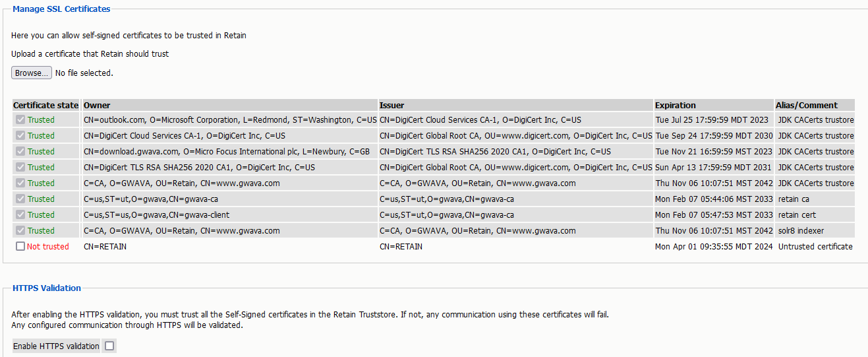Tick the Not trusted checkbox for CN=RETAIN
Image resolution: width=868 pixels, height=357 pixels.
click(20, 247)
